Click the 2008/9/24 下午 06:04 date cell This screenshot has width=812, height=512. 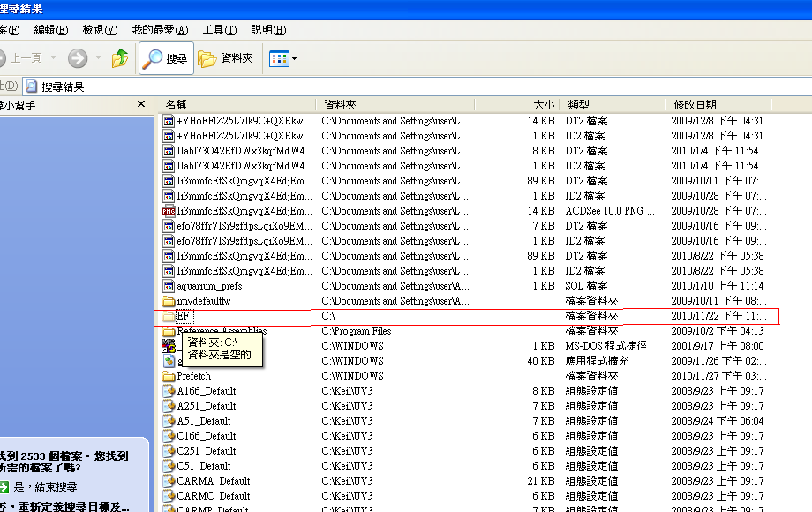point(718,421)
